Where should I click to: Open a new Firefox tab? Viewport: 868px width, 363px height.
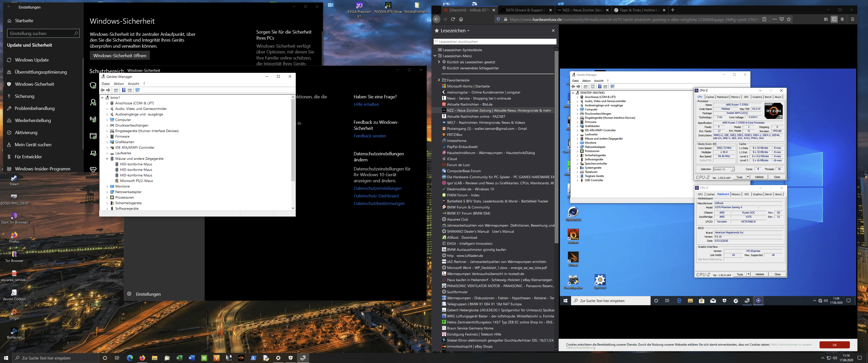672,10
